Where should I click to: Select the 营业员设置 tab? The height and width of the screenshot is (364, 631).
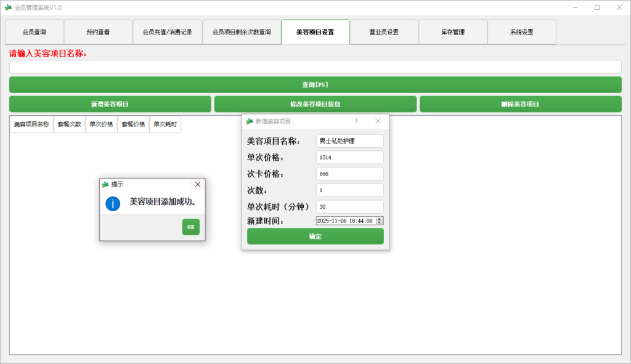point(384,31)
